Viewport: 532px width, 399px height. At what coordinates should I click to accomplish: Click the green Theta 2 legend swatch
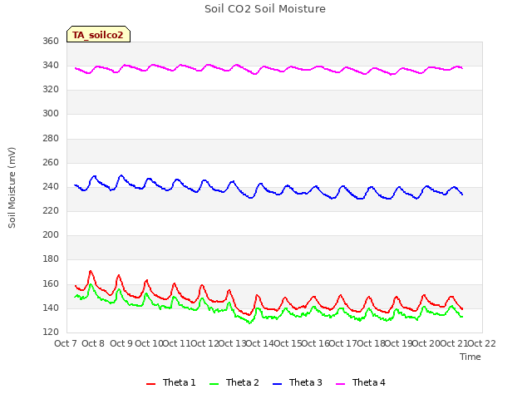point(214,384)
